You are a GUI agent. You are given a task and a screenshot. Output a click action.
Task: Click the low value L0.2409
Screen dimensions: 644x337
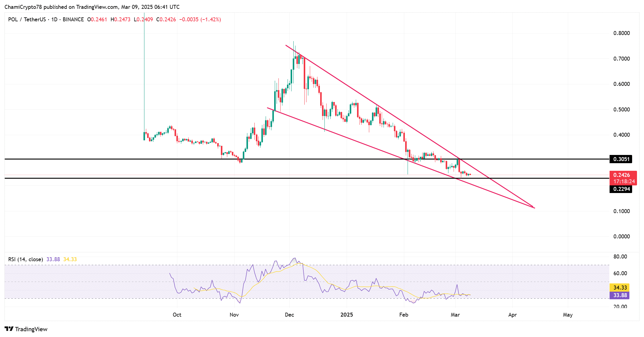pyautogui.click(x=143, y=19)
